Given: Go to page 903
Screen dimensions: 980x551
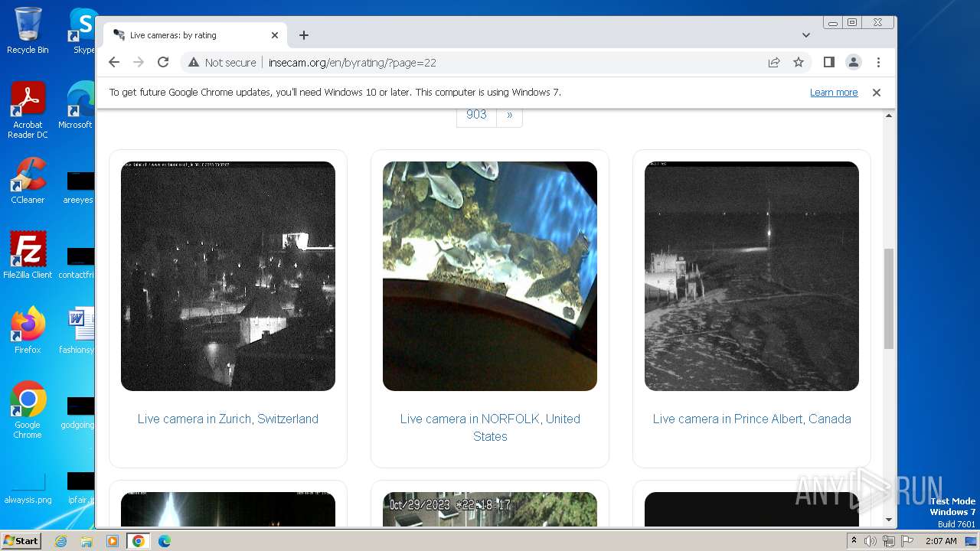Looking at the screenshot, I should pyautogui.click(x=476, y=115).
